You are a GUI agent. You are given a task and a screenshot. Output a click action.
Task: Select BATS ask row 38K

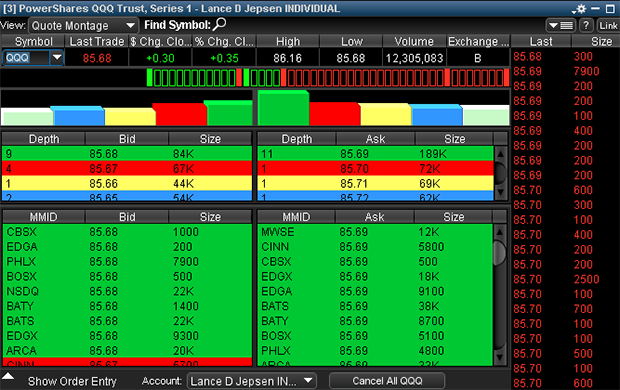pyautogui.click(x=375, y=306)
